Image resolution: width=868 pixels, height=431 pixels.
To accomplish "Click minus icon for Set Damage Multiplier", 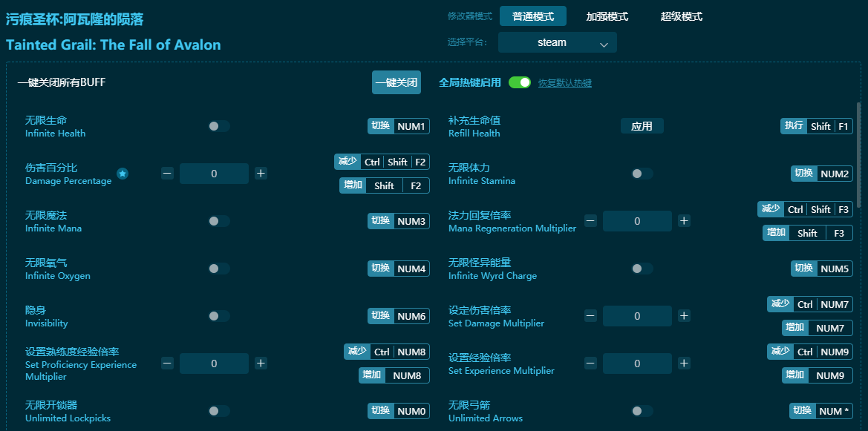I will tap(590, 316).
